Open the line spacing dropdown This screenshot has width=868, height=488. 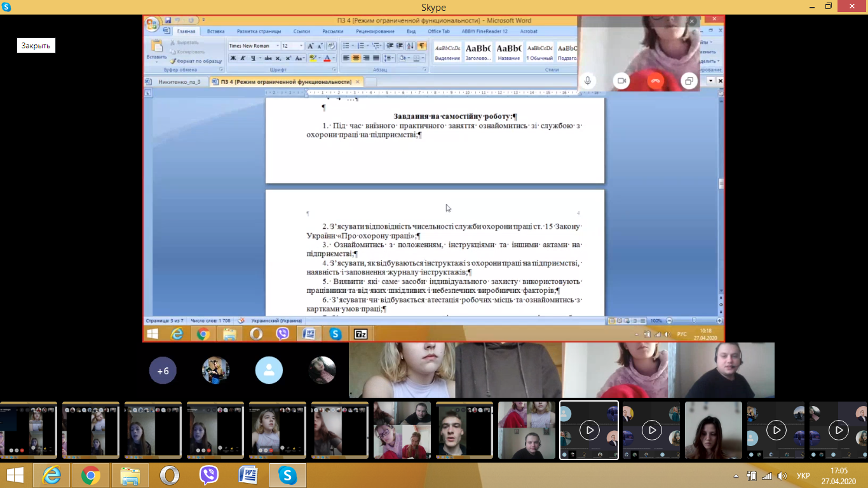(389, 58)
